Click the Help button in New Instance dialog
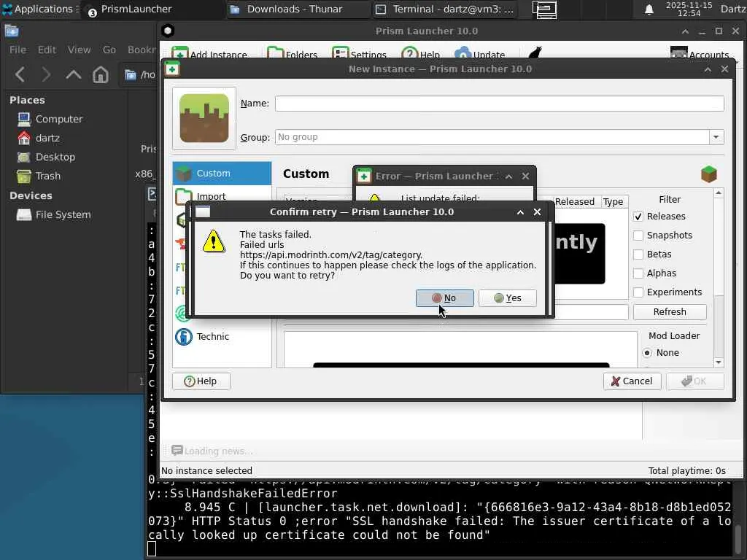This screenshot has height=560, width=747. coord(201,381)
